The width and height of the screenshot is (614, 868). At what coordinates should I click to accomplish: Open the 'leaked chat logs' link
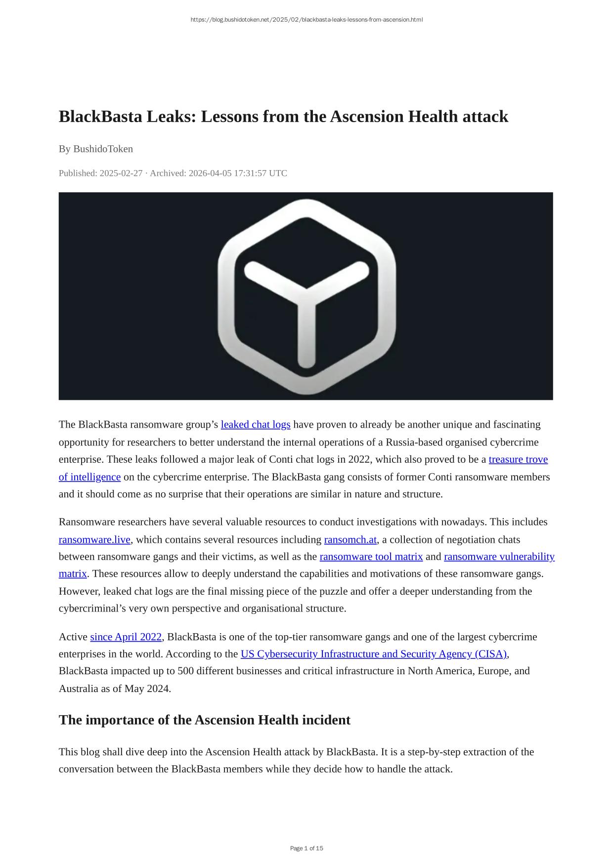click(x=255, y=425)
